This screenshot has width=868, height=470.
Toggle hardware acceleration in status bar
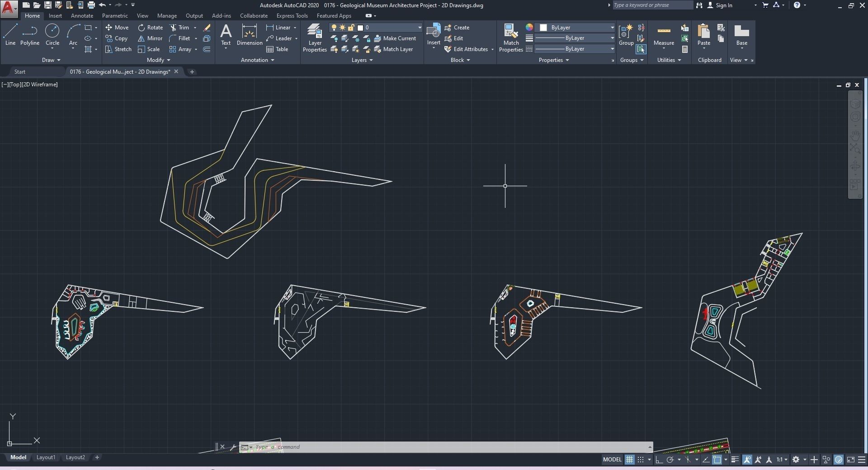pos(839,460)
